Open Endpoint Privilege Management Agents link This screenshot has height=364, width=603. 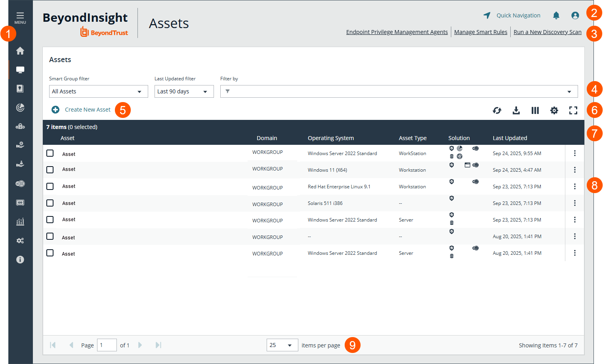(x=397, y=32)
